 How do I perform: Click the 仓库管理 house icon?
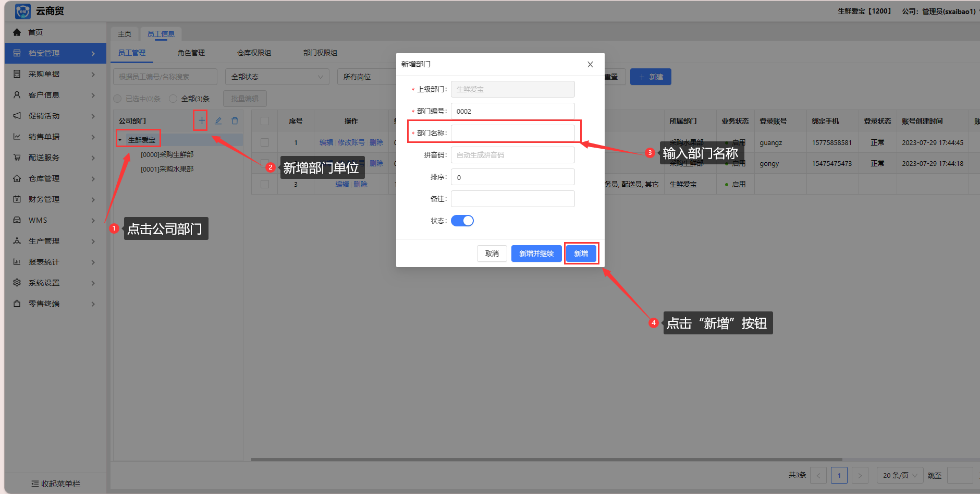click(17, 178)
